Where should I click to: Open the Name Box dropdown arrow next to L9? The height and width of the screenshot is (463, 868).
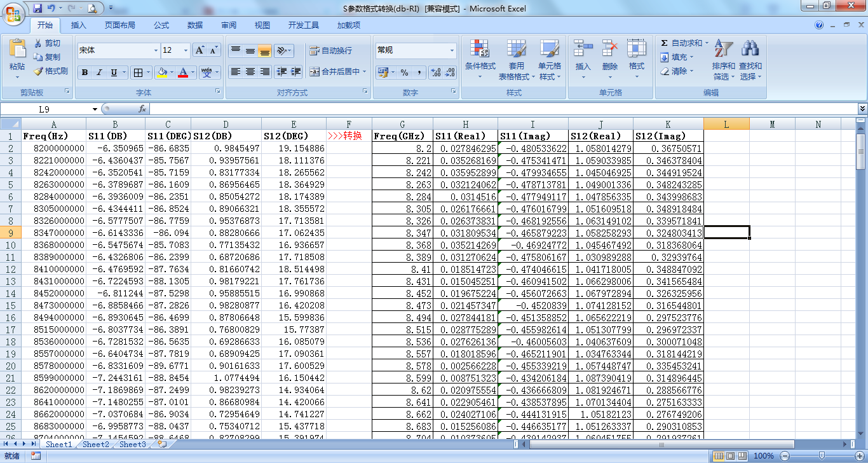(95, 109)
